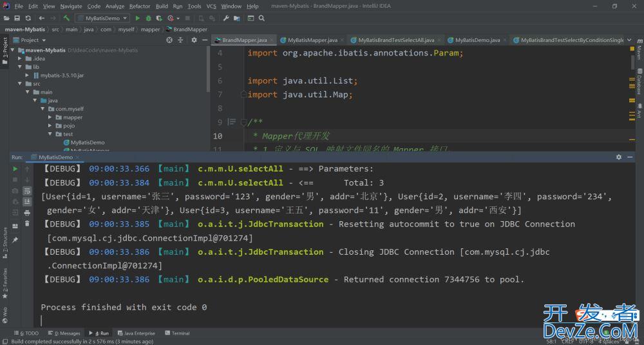644x345 pixels.
Task: Open the Database side tool window
Action: pos(639,81)
